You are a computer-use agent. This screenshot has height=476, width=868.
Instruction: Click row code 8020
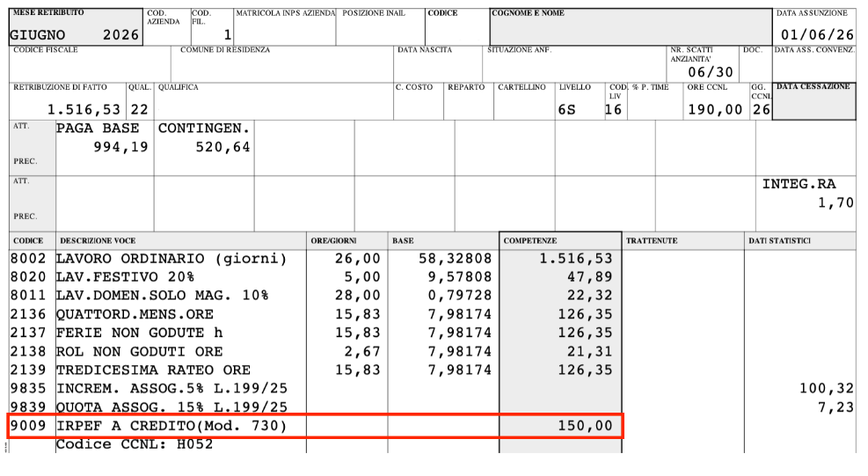[28, 277]
